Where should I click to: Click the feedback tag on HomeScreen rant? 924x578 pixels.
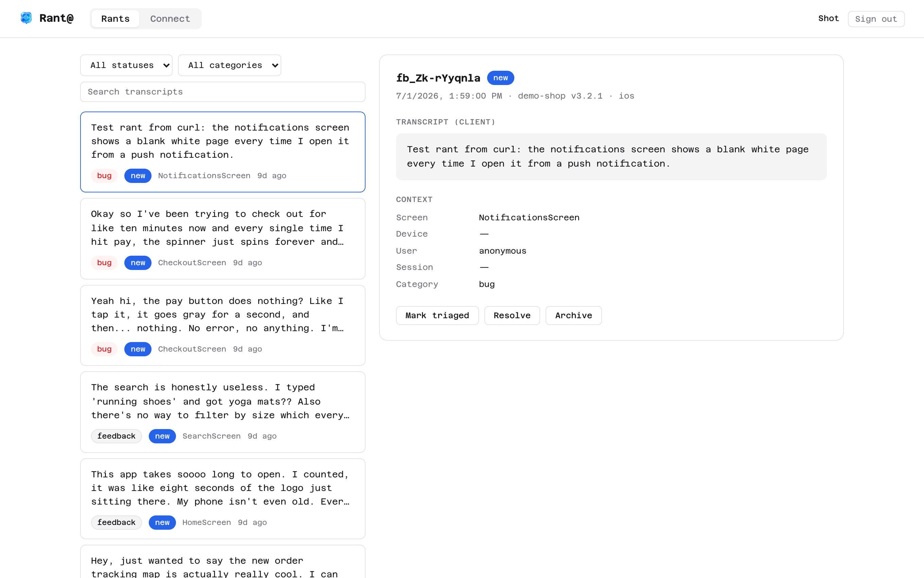[x=117, y=523]
